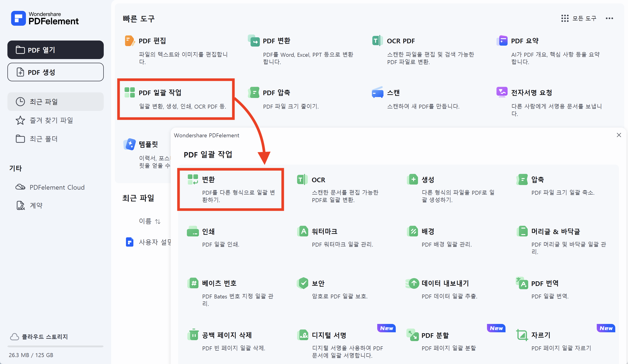Click the 스캔 scanner icon
The image size is (628, 364).
[377, 92]
